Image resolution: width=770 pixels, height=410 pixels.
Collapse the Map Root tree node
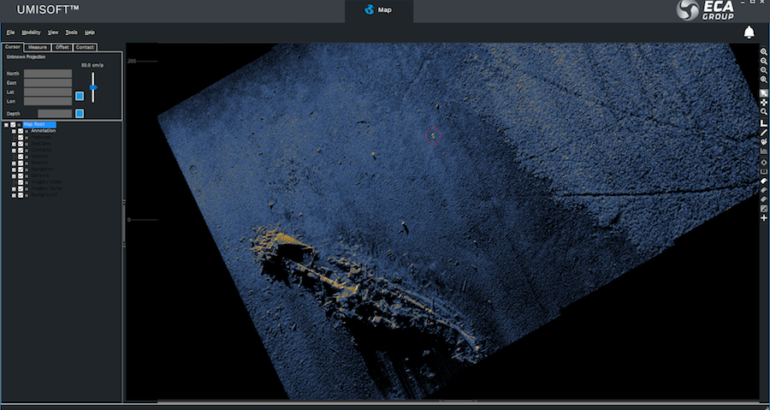tap(5, 124)
